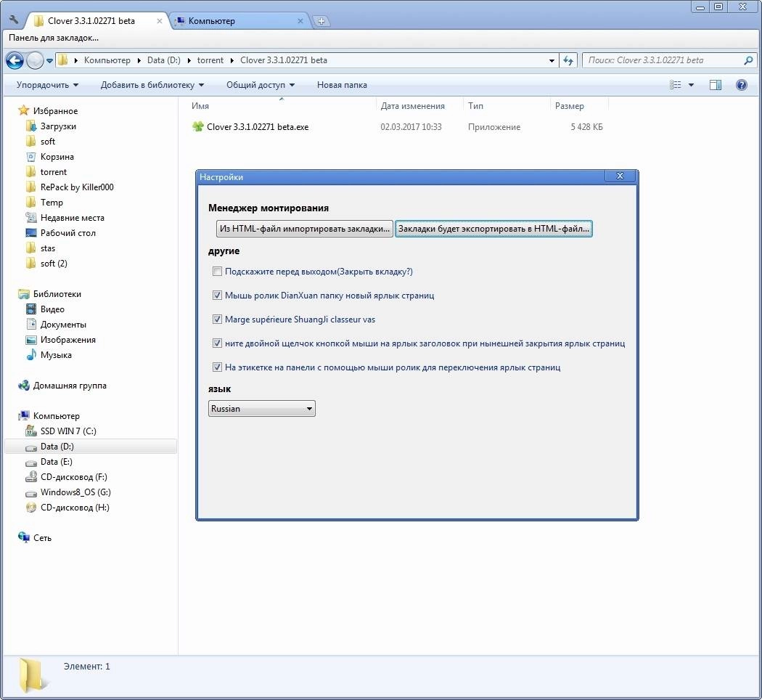This screenshot has width=762, height=700.
Task: Select Компьютер in the navigation tree
Action: 56,416
